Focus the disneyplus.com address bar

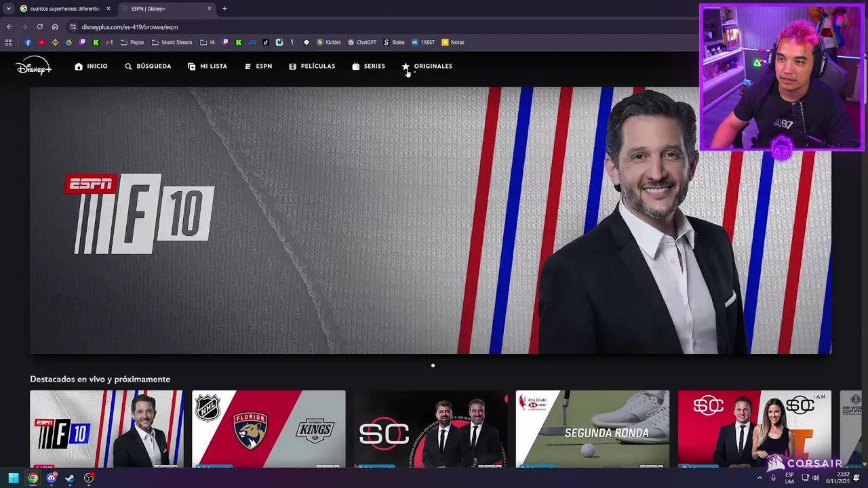point(380,27)
